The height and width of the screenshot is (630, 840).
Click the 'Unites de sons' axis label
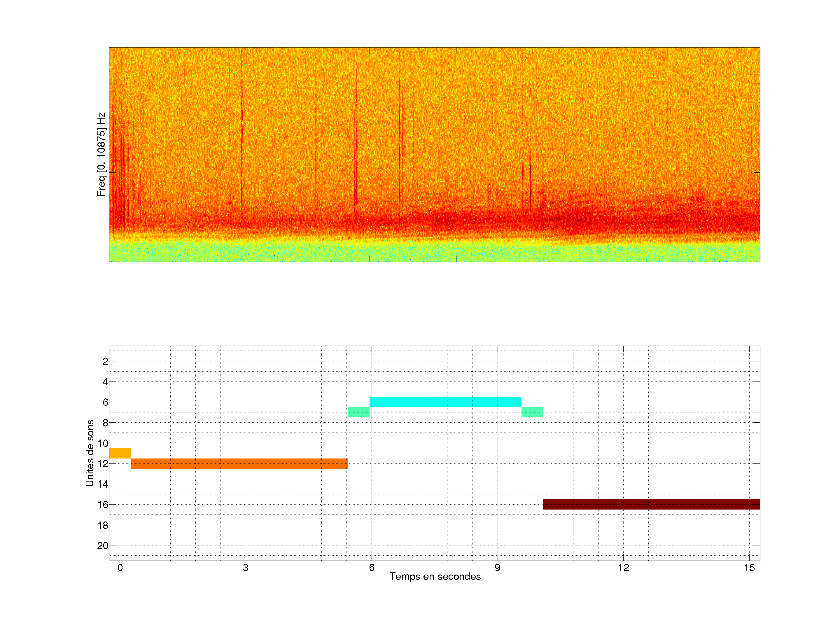pos(90,453)
